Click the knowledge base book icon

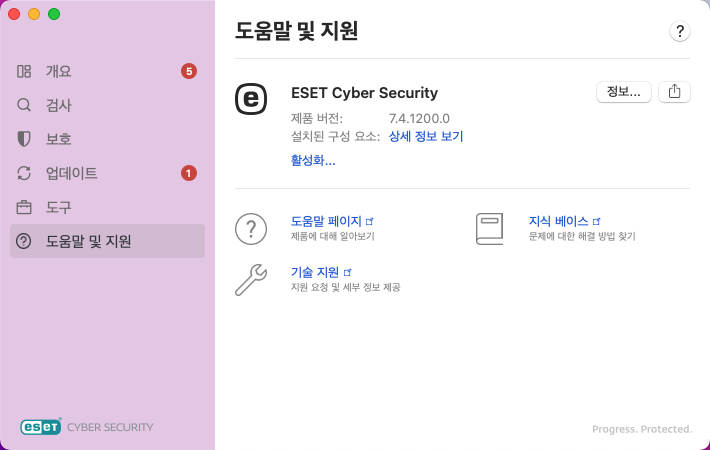[x=490, y=228]
